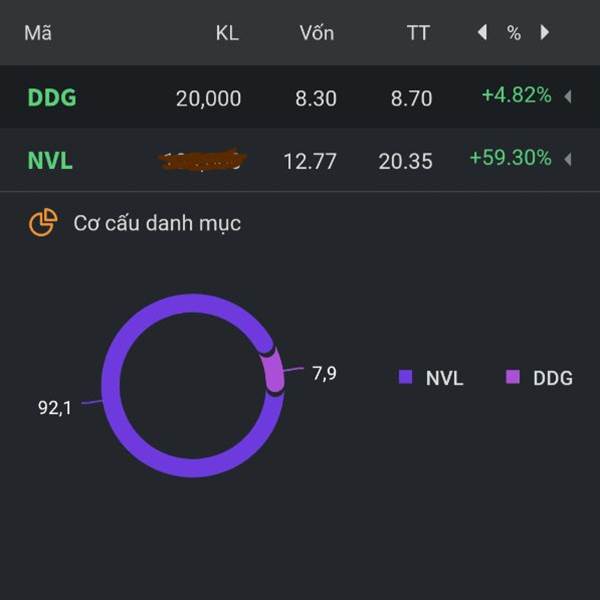Click the DDG legend label
Image resolution: width=600 pixels, height=600 pixels.
tap(553, 378)
